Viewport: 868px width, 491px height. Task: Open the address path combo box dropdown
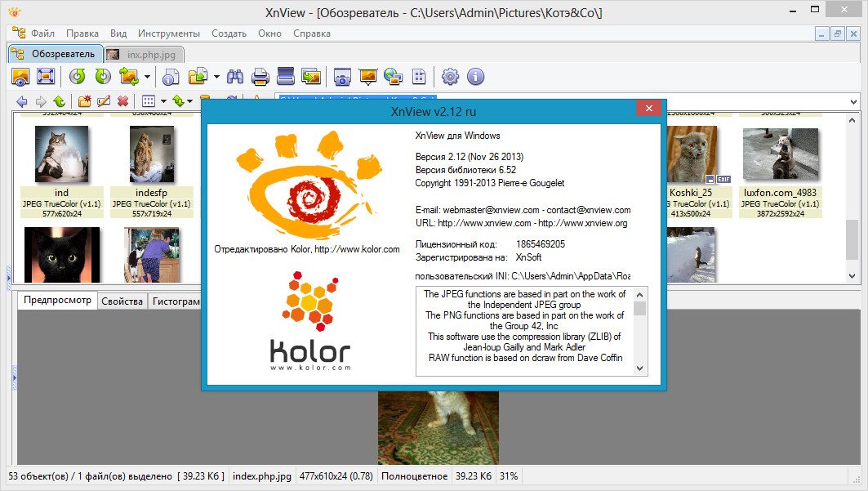(853, 101)
